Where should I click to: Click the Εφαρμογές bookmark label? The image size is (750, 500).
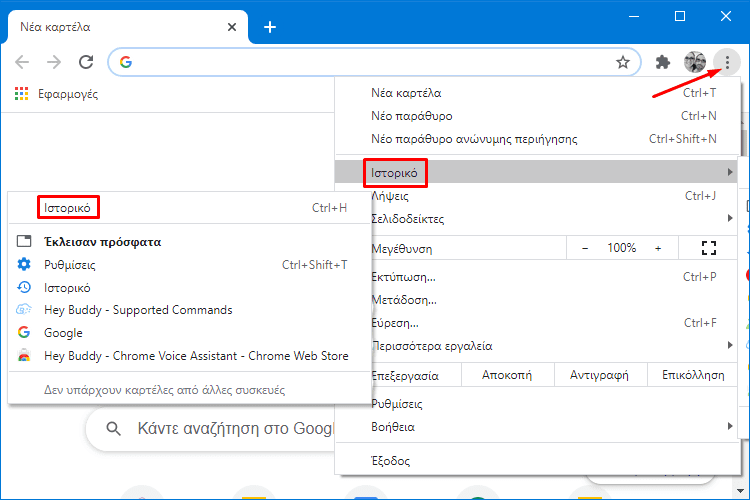pos(68,94)
